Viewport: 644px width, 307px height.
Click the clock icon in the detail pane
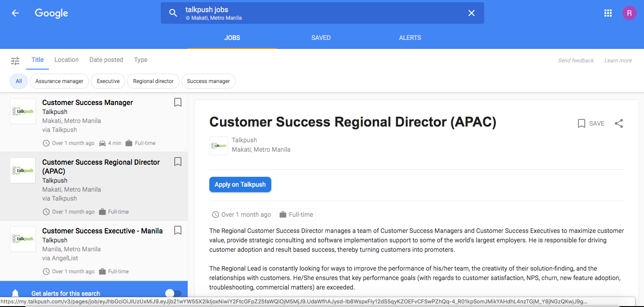click(x=216, y=215)
